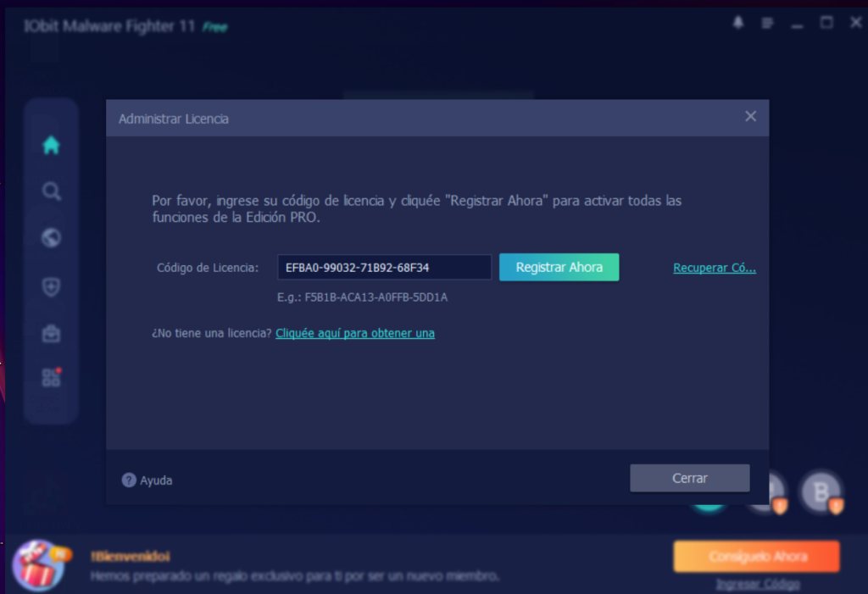
Task: Click the Ayuda help link
Action: (x=156, y=480)
